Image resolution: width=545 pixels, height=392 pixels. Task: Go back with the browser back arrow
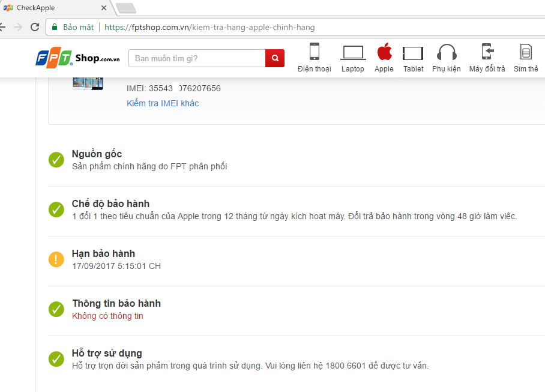2,27
